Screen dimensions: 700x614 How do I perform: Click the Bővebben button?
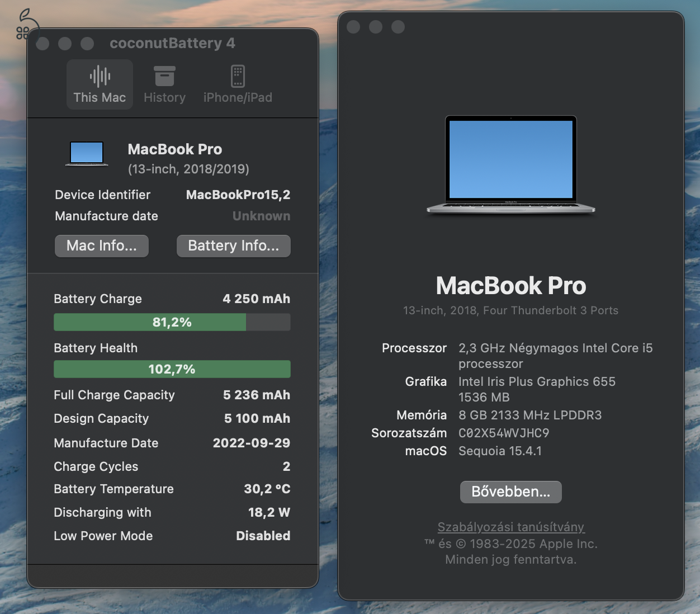click(x=510, y=492)
